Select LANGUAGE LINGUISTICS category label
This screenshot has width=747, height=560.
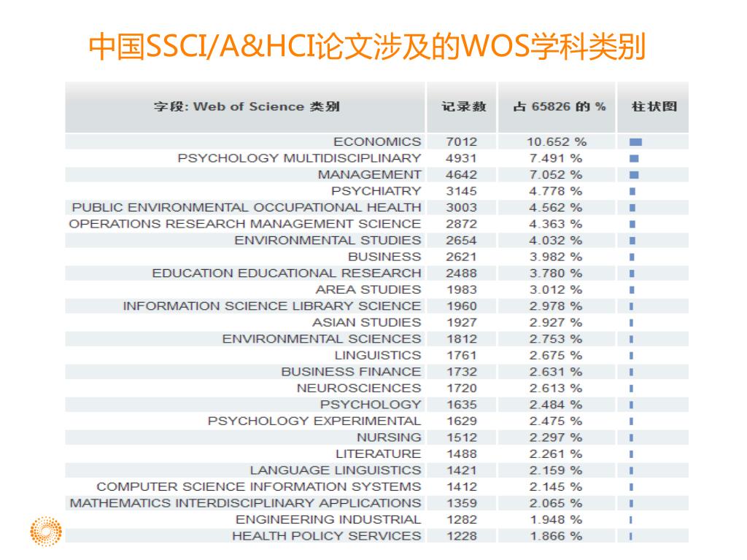click(x=336, y=470)
